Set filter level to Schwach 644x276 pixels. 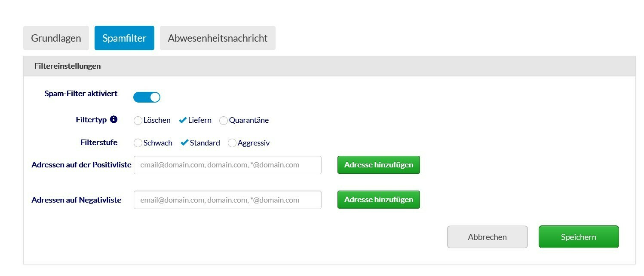(x=138, y=143)
